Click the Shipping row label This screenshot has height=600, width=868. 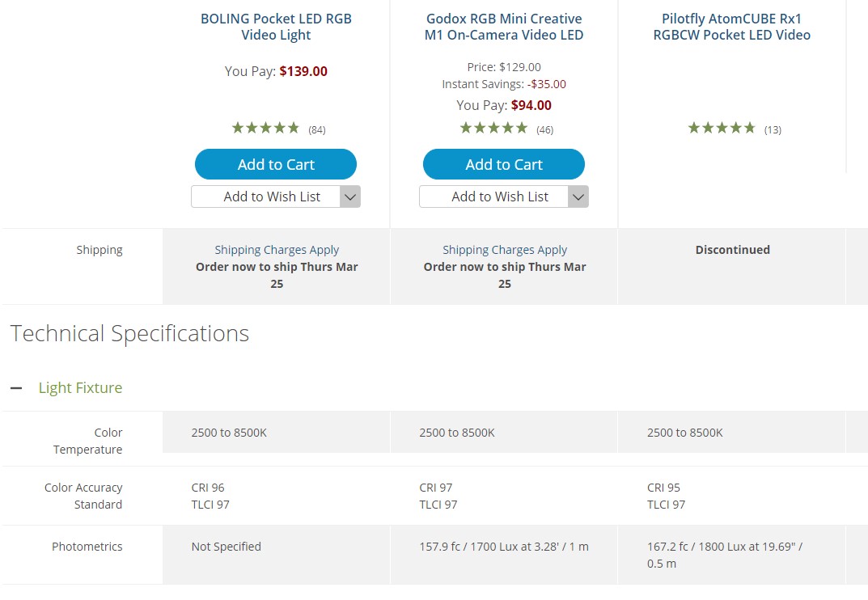[99, 250]
